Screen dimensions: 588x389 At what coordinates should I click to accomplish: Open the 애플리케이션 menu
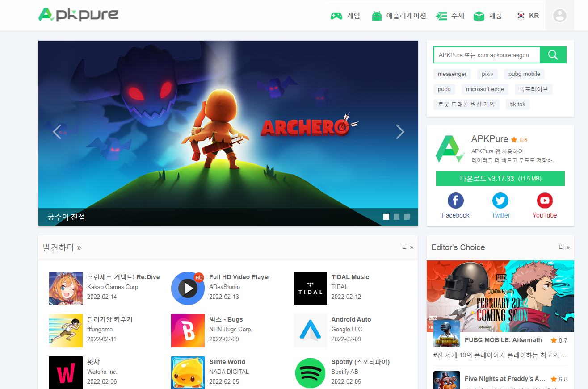(x=406, y=16)
